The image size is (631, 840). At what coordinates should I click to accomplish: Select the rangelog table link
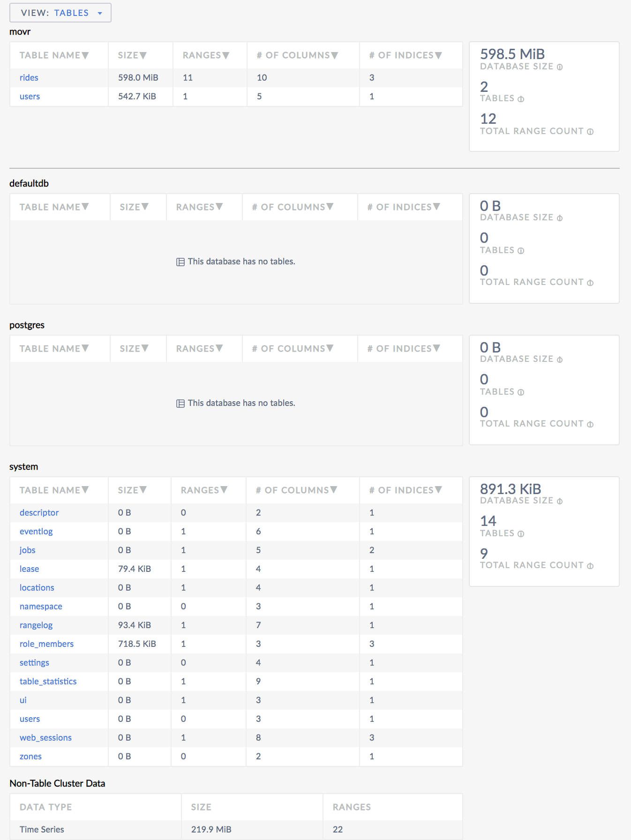(36, 625)
